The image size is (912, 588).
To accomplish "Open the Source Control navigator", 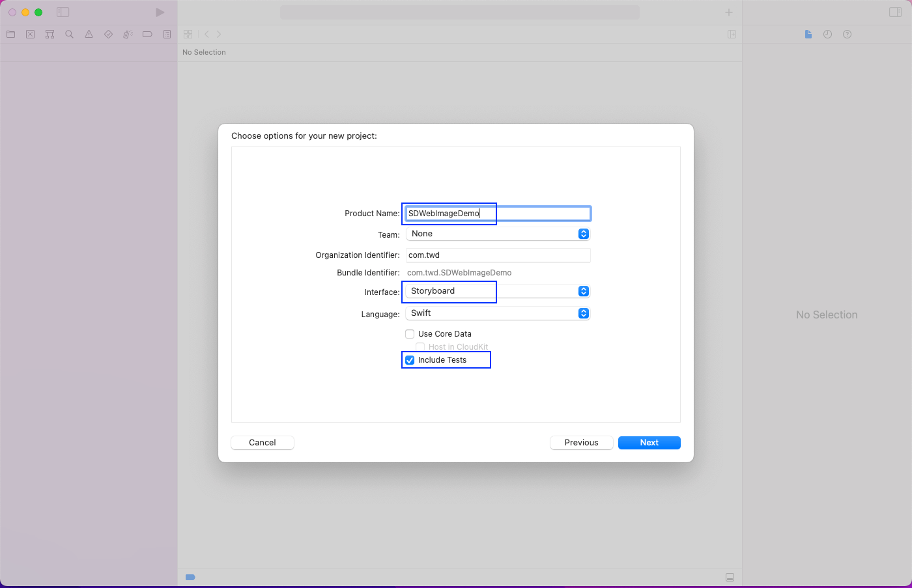I will 31,35.
